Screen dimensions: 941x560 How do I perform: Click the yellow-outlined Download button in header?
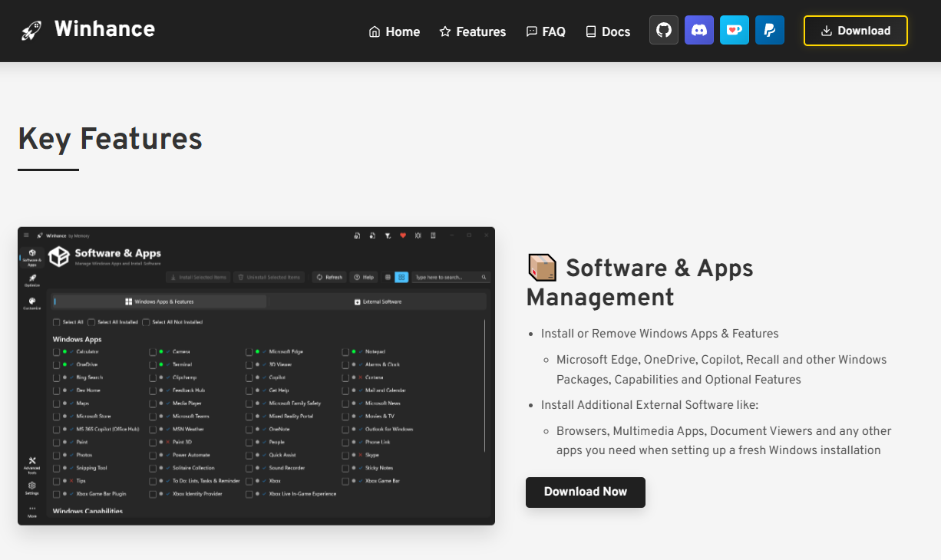tap(856, 31)
